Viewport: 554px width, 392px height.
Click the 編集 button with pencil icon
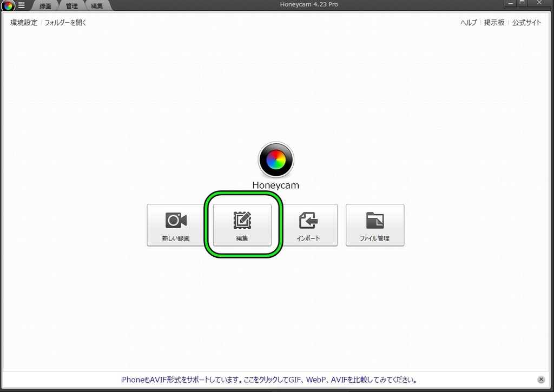[x=242, y=225]
